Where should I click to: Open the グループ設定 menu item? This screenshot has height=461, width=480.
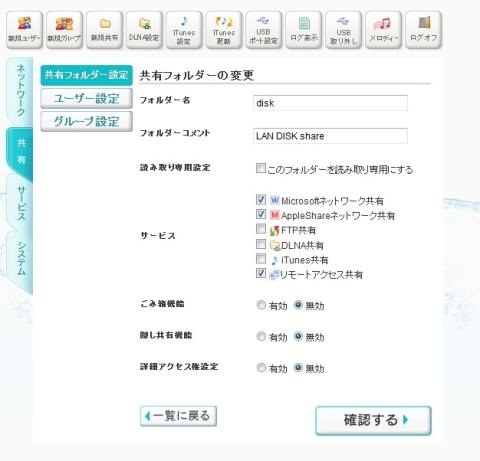(x=86, y=121)
